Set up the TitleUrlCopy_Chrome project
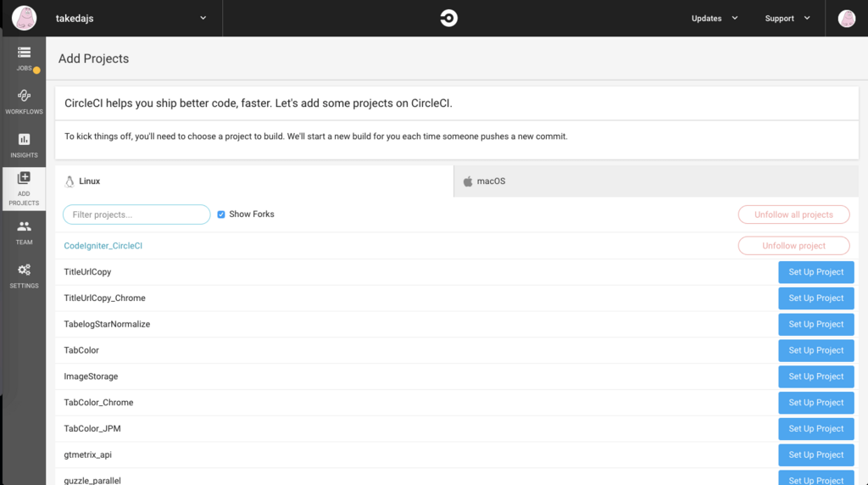Image resolution: width=868 pixels, height=485 pixels. point(816,298)
